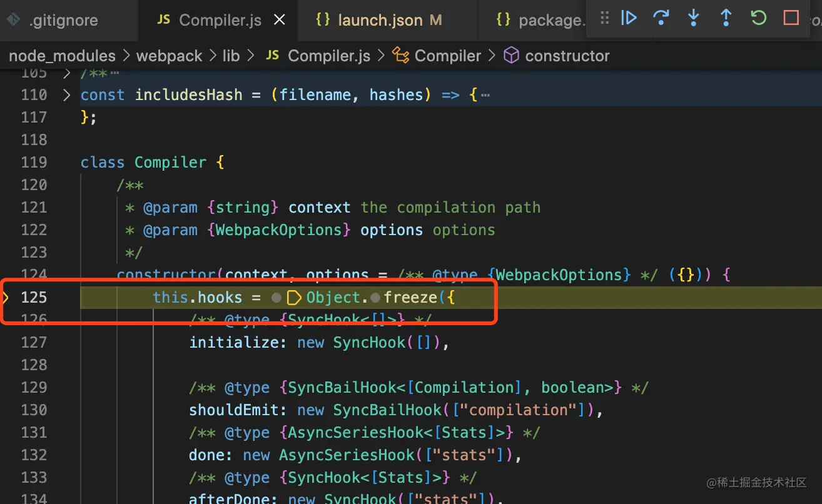The image size is (822, 504).
Task: Expand folded comment at line 105
Action: (x=67, y=73)
